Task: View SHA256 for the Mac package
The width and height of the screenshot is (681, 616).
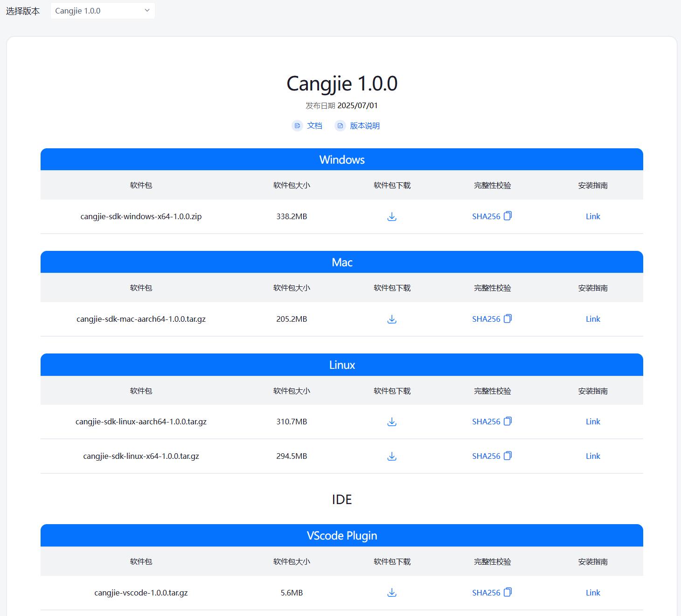Action: click(x=486, y=318)
